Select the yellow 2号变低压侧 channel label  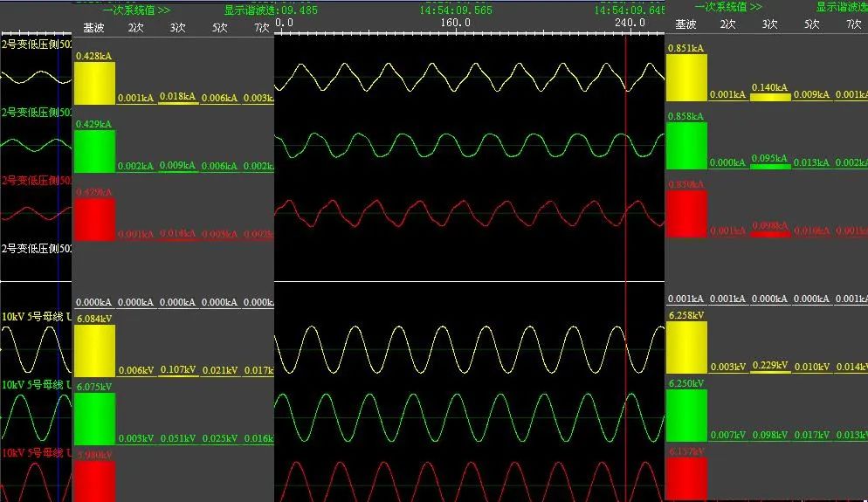(37, 43)
